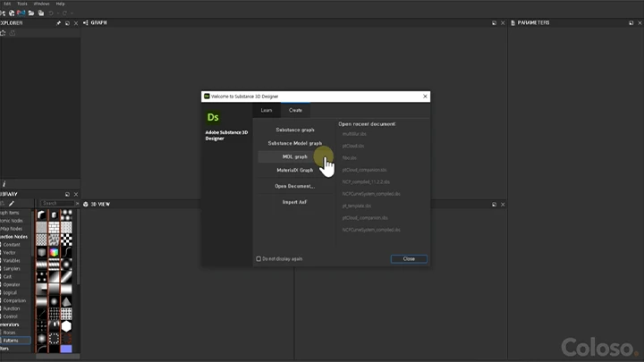
Task: Switch to the Learn tab
Action: click(x=267, y=111)
